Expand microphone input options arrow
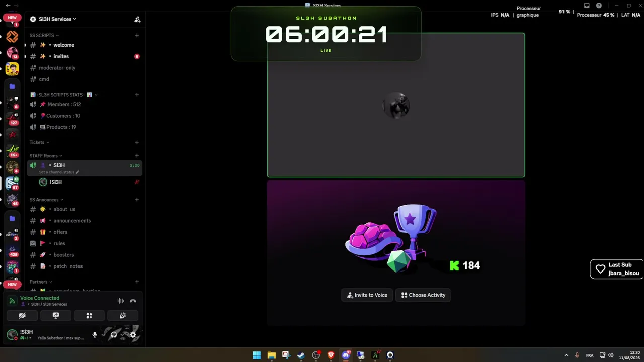This screenshot has width=644, height=362. click(103, 335)
